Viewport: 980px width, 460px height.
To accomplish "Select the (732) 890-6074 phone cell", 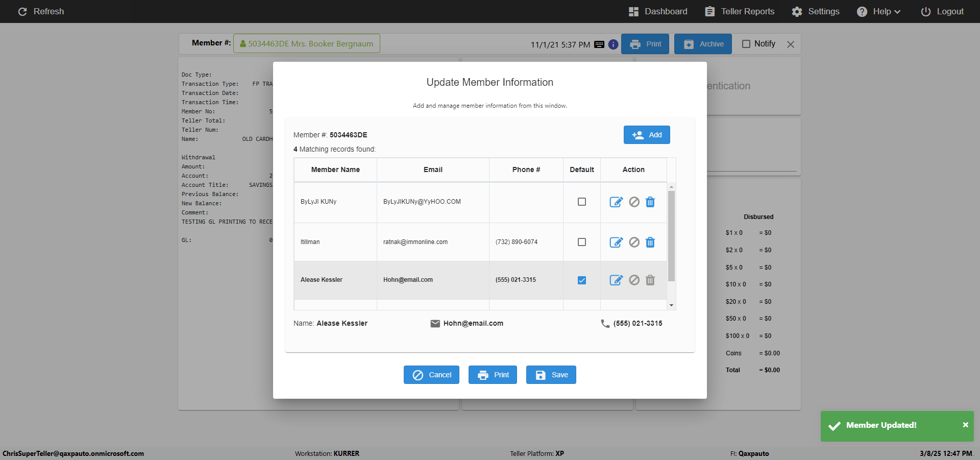I will [x=526, y=242].
